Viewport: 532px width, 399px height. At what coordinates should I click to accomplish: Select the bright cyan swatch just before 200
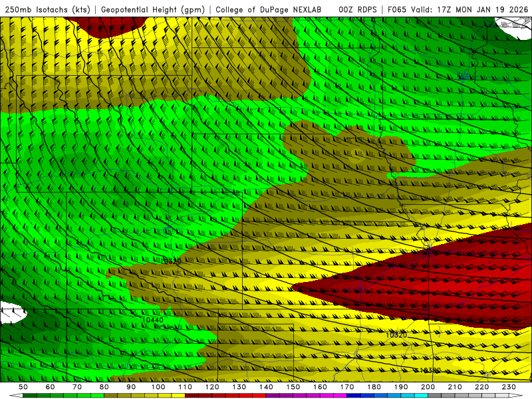(421, 396)
